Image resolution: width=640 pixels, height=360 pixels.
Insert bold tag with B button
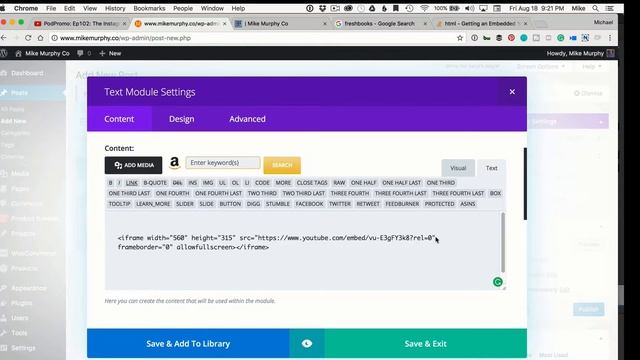tap(110, 183)
